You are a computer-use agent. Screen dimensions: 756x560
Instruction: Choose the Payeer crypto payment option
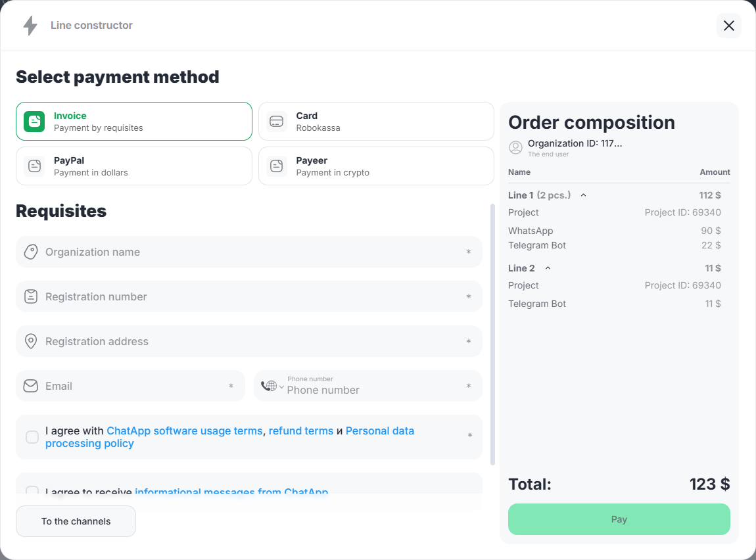(376, 166)
